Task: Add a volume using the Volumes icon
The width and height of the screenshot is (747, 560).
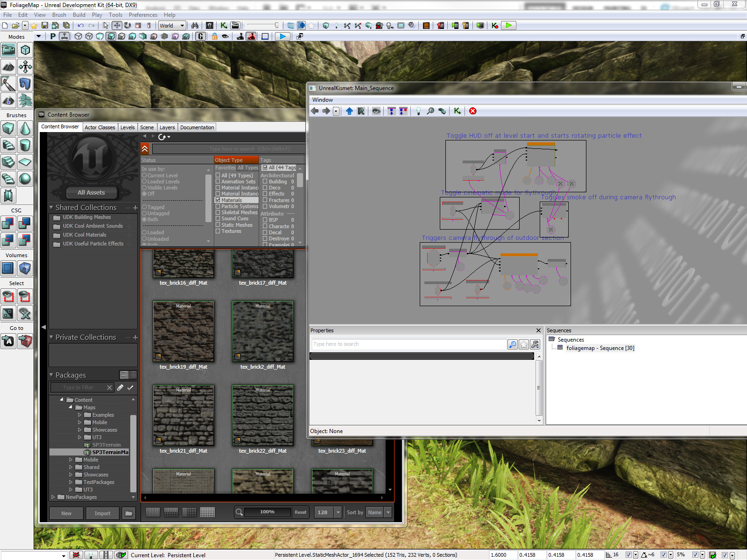Action: coord(25,268)
